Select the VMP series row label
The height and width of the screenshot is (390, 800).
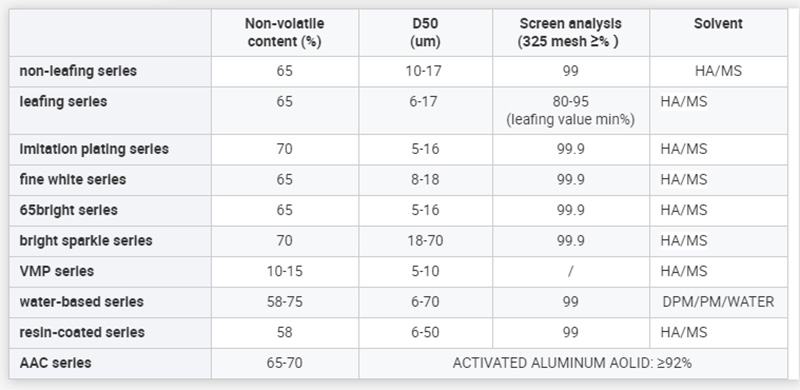coord(57,271)
